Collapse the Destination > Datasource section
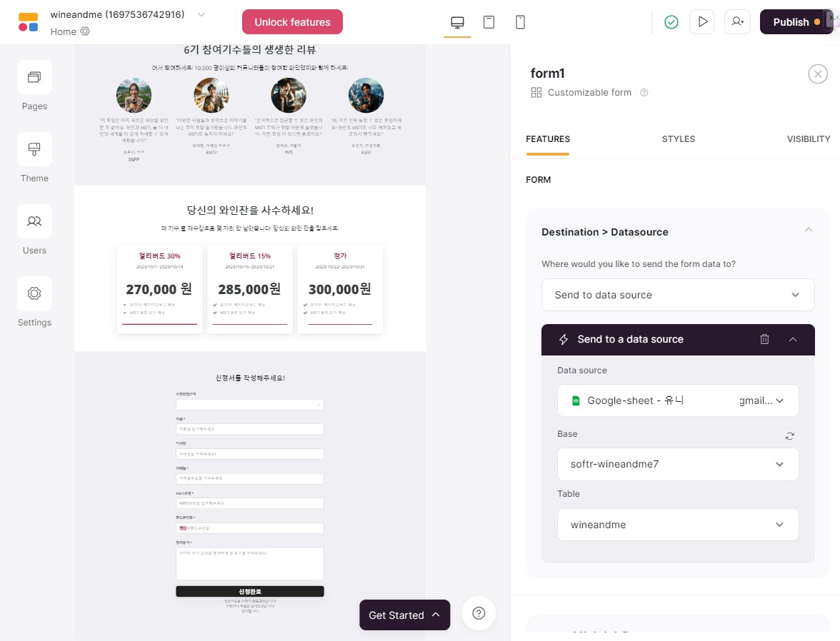 (809, 230)
